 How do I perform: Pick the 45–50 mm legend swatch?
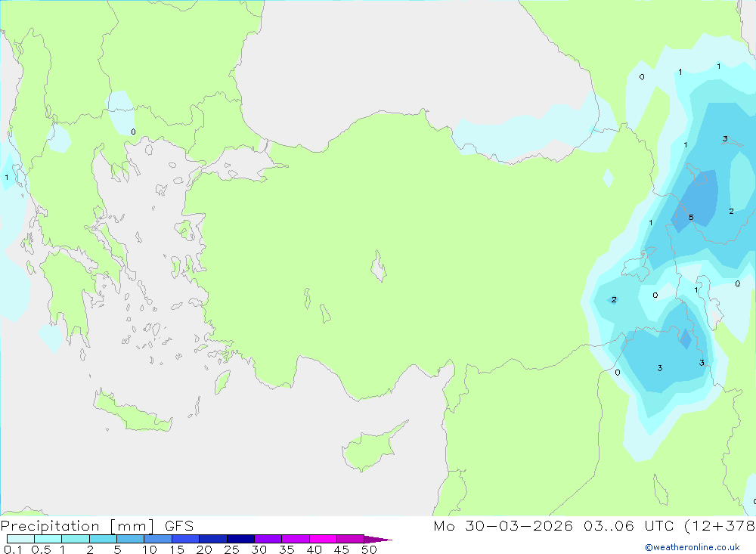pyautogui.click(x=351, y=539)
